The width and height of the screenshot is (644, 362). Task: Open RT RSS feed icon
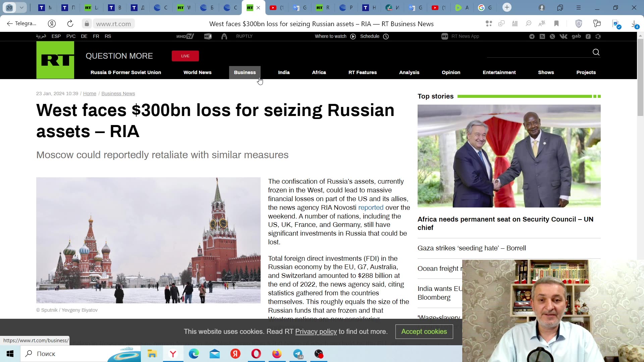pyautogui.click(x=542, y=37)
